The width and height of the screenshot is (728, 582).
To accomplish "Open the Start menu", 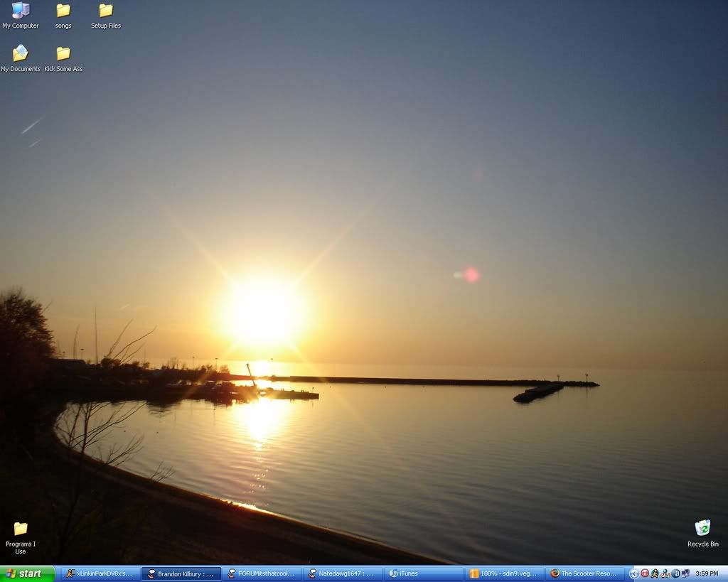I will coord(25,573).
